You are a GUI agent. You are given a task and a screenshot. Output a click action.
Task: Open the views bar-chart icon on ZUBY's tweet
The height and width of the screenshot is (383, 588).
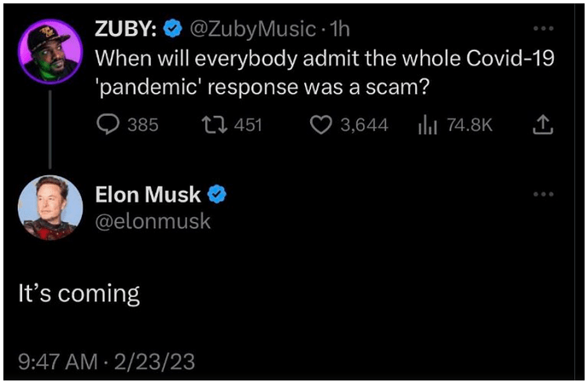[427, 125]
